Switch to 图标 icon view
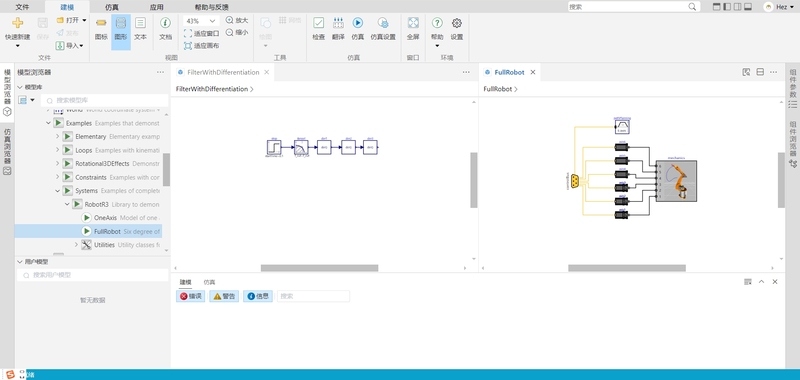 pyautogui.click(x=101, y=28)
